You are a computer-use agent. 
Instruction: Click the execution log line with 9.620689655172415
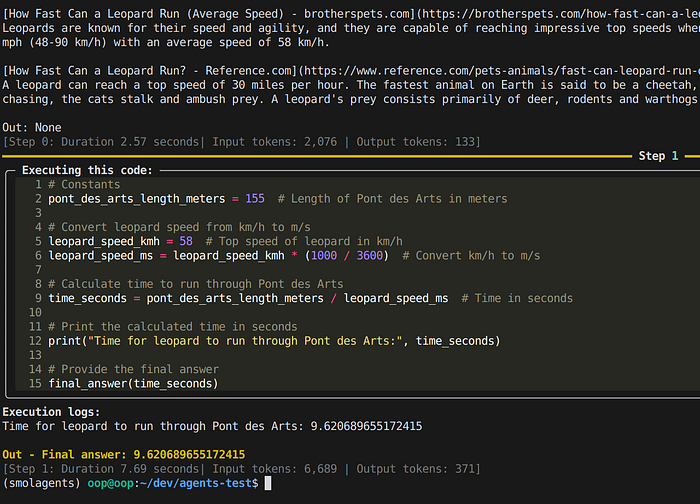(212, 426)
